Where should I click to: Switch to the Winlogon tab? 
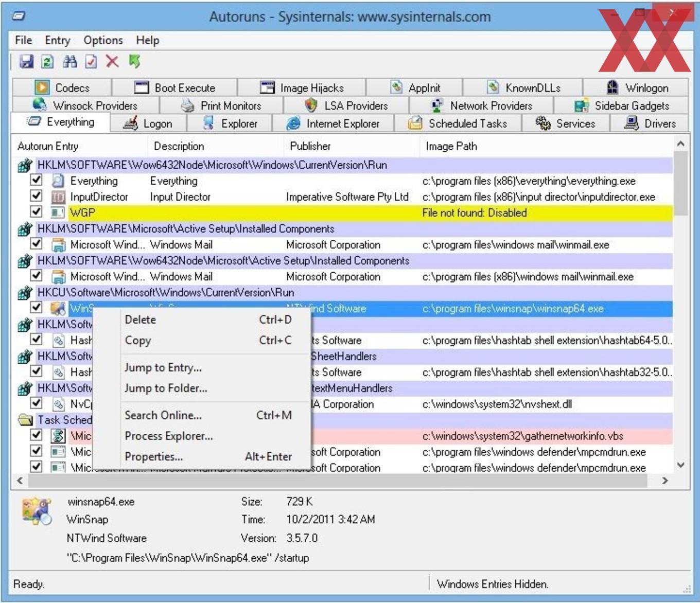click(636, 87)
